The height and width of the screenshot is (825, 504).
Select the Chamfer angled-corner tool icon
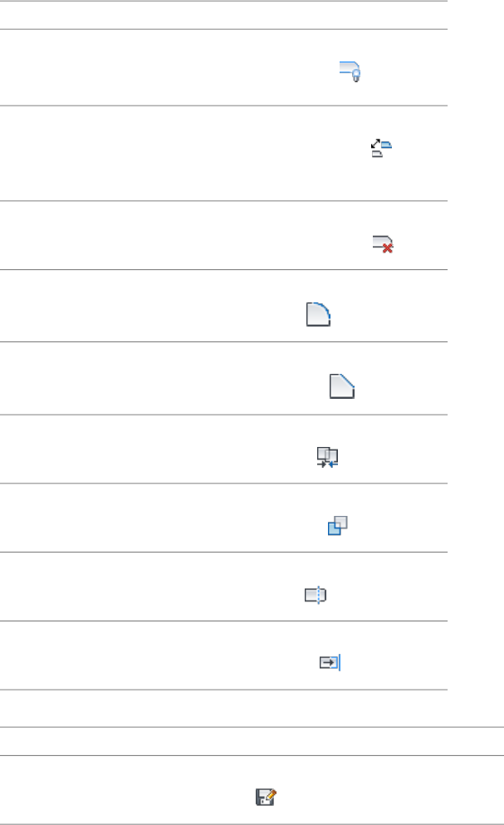(x=341, y=386)
